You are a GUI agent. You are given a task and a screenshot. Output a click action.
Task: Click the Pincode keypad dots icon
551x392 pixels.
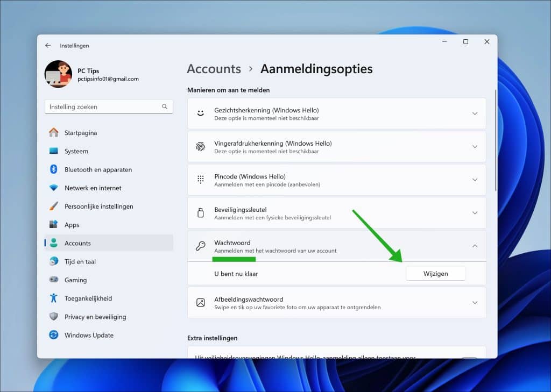click(200, 180)
